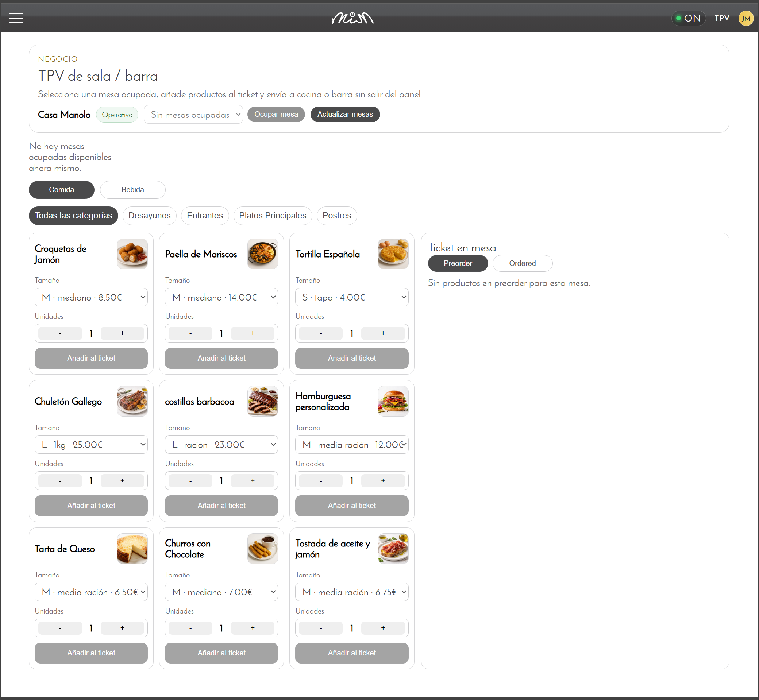This screenshot has width=759, height=700.
Task: Increase Chuletón Gallego units with plus
Action: [122, 480]
